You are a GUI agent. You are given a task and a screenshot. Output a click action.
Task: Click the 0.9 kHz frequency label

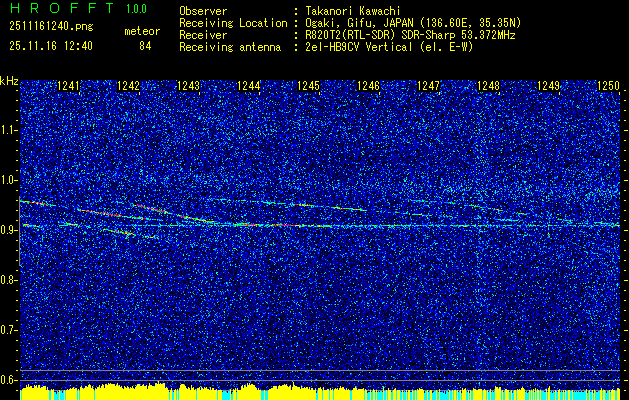pyautogui.click(x=8, y=230)
